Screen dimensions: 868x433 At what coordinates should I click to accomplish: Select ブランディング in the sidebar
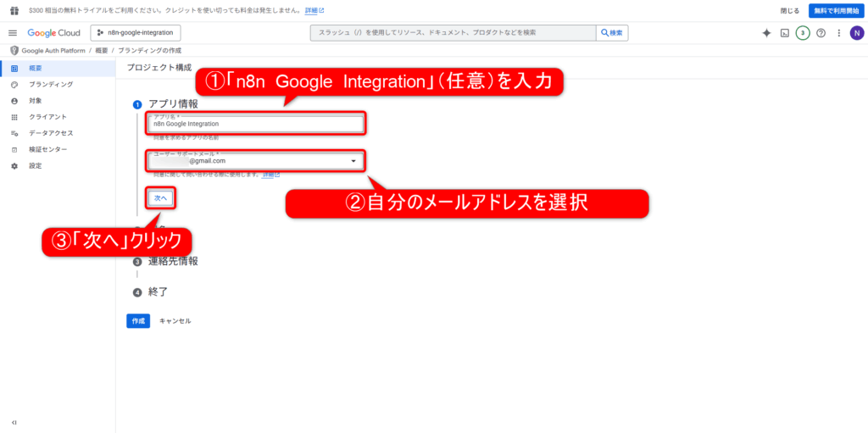(51, 85)
